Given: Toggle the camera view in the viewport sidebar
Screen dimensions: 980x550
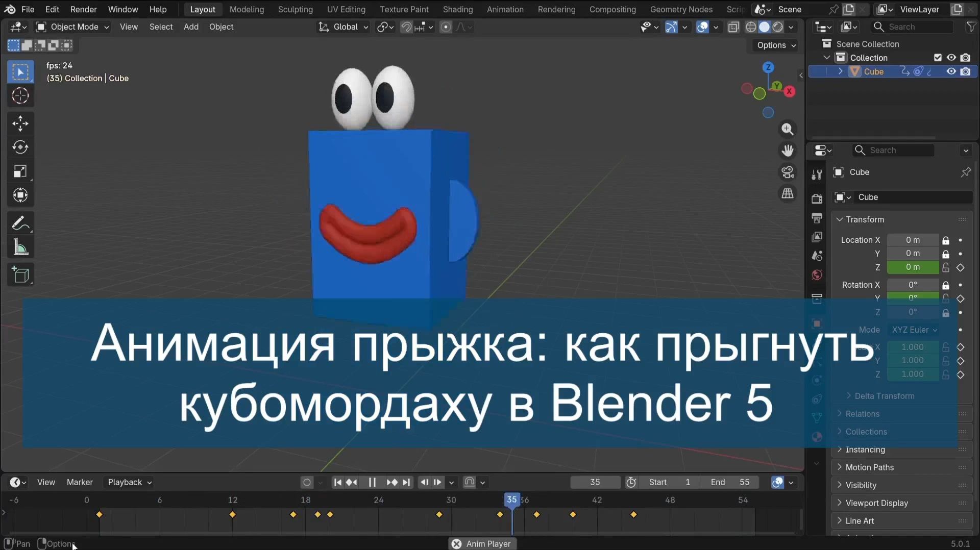Looking at the screenshot, I should coord(788,172).
